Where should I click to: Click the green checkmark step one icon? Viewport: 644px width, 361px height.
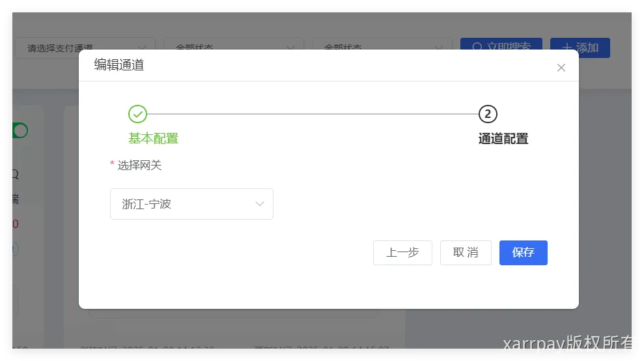pos(137,114)
